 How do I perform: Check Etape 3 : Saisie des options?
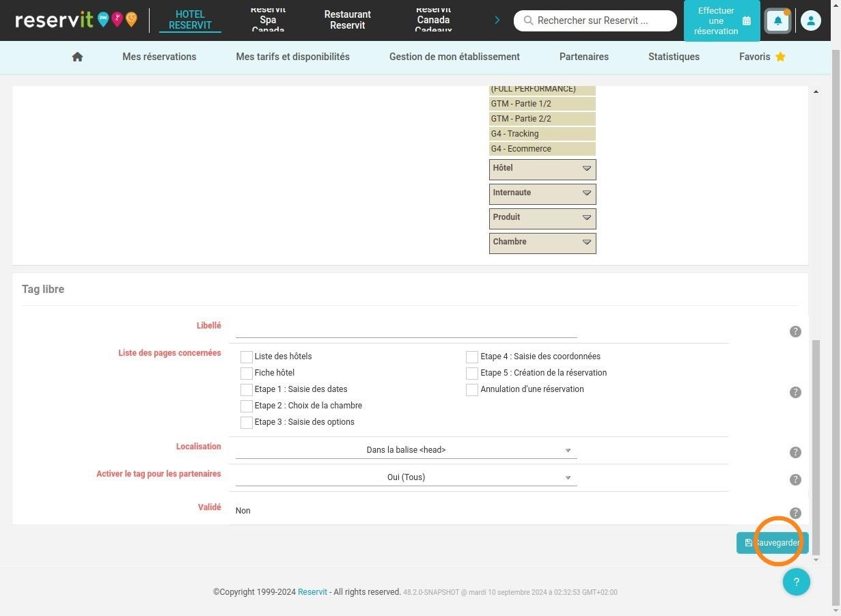pos(247,422)
